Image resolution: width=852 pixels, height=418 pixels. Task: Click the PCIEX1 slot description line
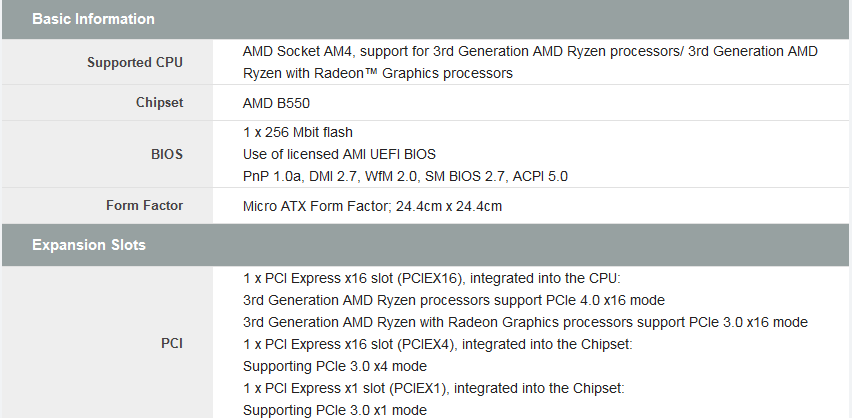434,388
